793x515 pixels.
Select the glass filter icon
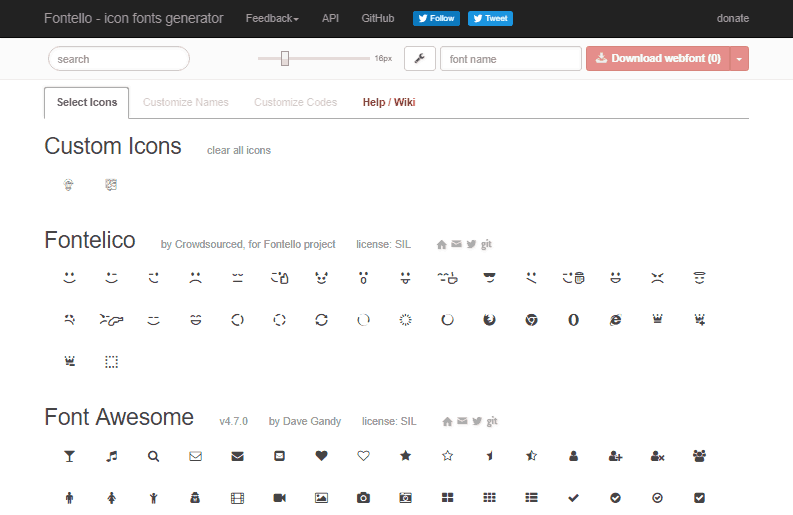[x=69, y=456]
